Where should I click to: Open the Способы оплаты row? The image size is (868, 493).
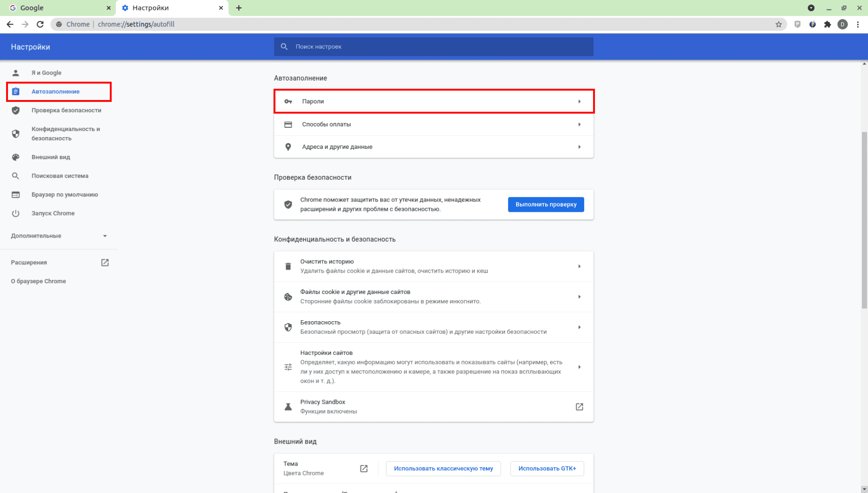click(x=434, y=124)
